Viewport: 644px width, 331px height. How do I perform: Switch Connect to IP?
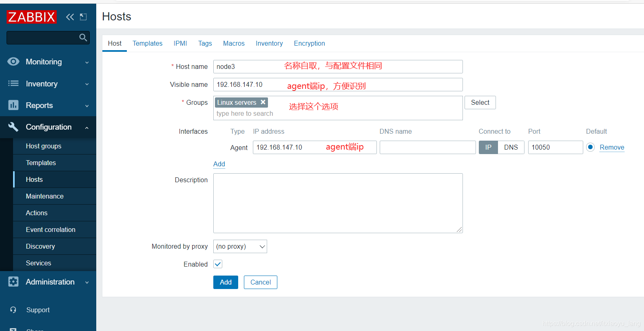tap(488, 147)
